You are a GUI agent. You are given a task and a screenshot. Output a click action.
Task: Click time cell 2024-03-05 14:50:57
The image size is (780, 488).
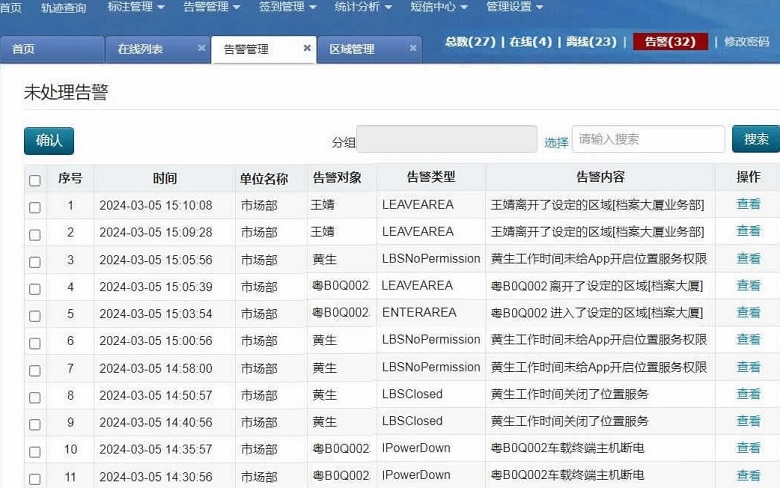pyautogui.click(x=156, y=395)
